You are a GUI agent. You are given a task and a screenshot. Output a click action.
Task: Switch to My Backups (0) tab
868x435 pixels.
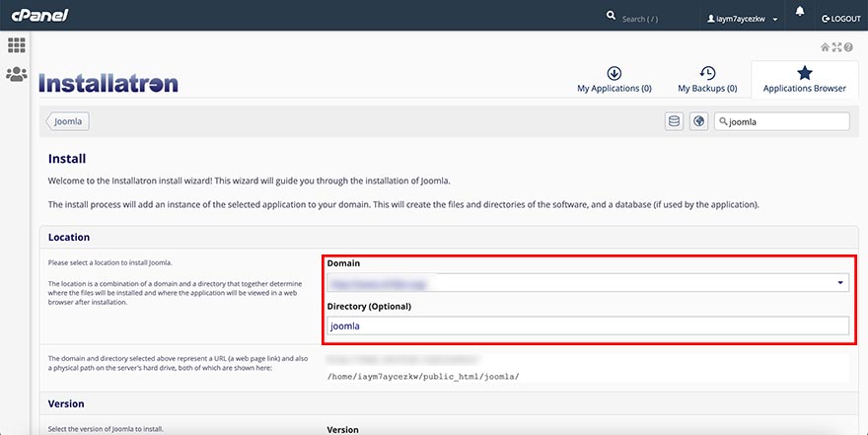707,80
